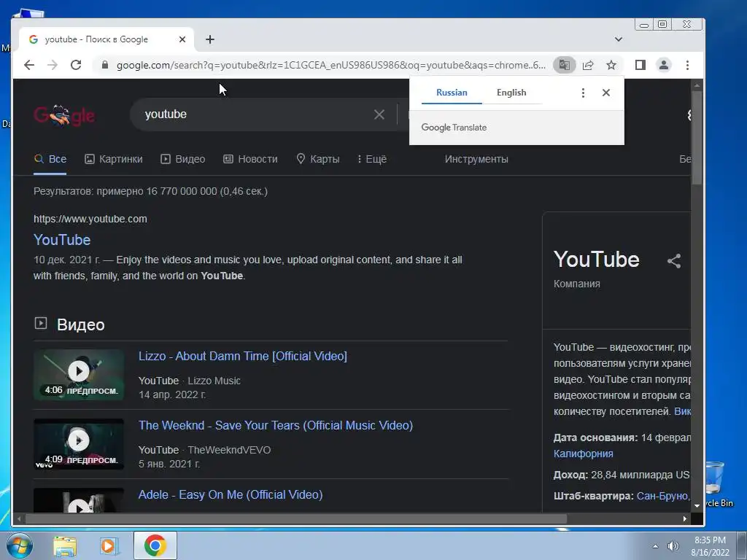This screenshot has height=560, width=747.
Task: Switch to Карты results tab
Action: 318,159
